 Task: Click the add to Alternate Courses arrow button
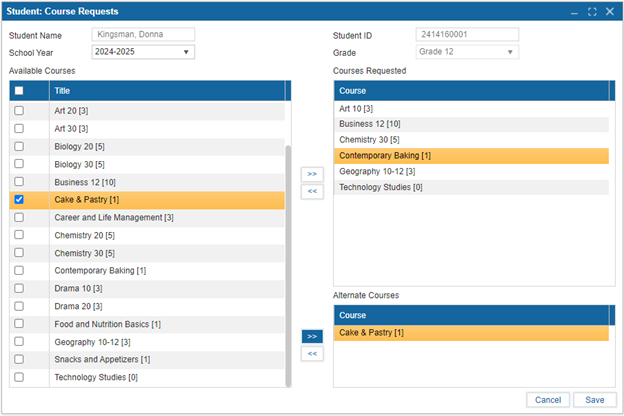point(312,337)
